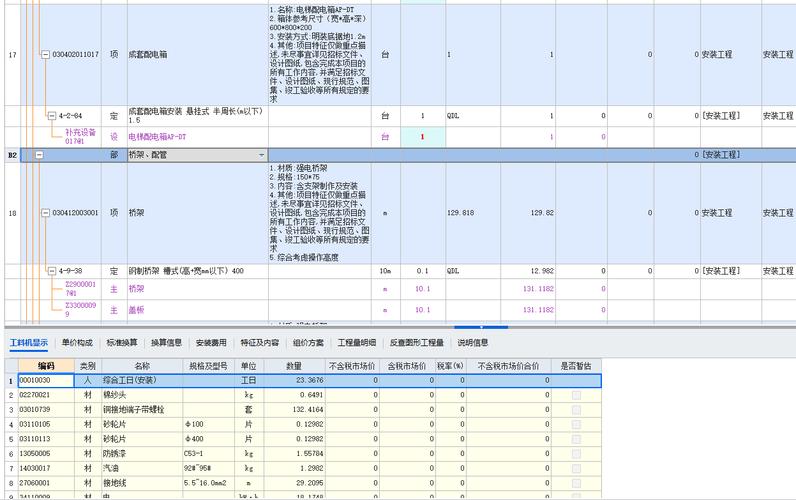Image resolution: width=796 pixels, height=500 pixels.
Task: Select the 92#~95# specification cell
Action: coord(208,469)
